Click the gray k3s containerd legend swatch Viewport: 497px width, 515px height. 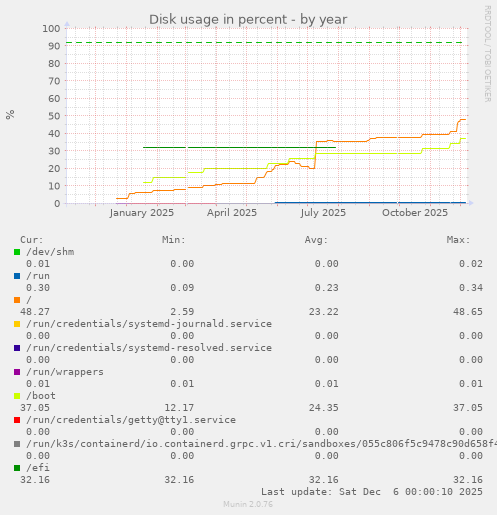tap(17, 444)
